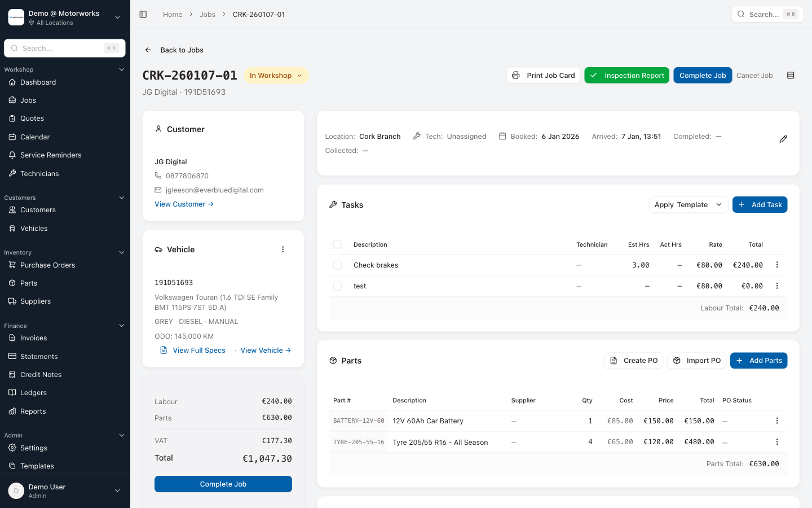
Task: Click the pencil edit icon on job details
Action: click(783, 138)
